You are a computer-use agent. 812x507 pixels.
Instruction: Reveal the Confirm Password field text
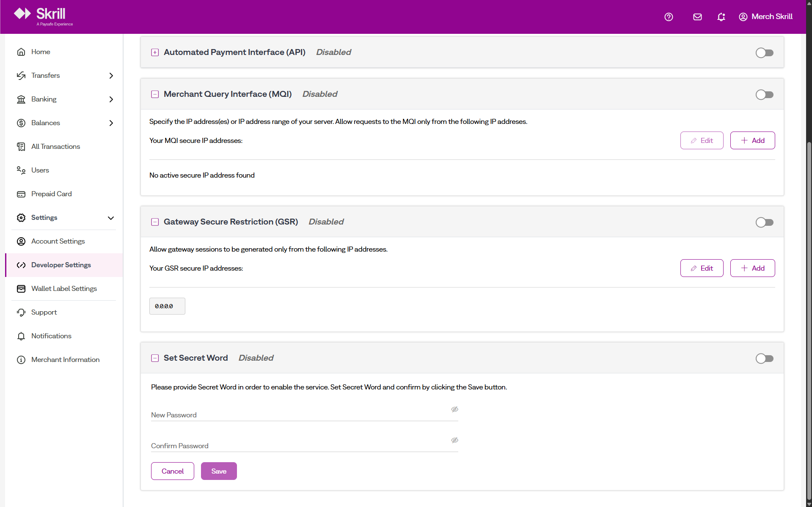[454, 440]
